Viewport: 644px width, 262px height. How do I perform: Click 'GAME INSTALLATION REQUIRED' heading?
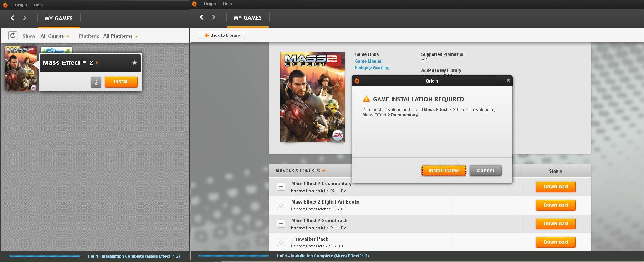418,99
